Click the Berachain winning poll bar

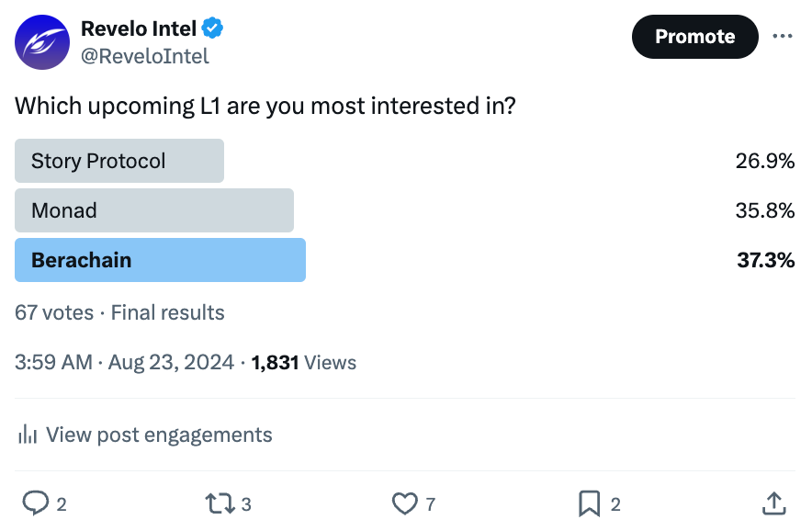coord(160,260)
